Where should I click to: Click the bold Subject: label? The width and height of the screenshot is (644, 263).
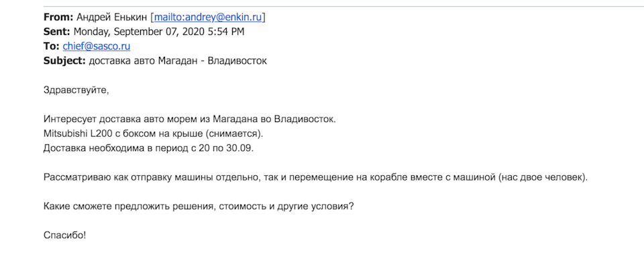click(64, 61)
